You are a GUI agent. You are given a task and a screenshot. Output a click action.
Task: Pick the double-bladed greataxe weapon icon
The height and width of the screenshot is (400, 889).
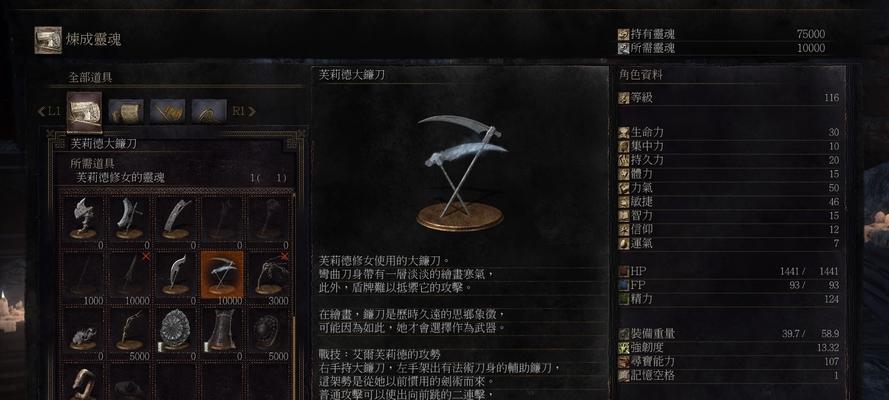coord(83,219)
